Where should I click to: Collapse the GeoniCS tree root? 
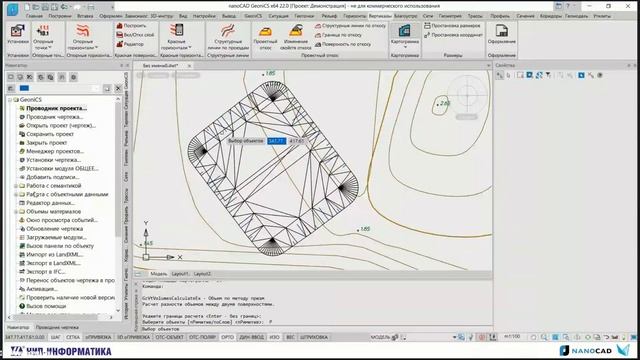pyautogui.click(x=9, y=100)
